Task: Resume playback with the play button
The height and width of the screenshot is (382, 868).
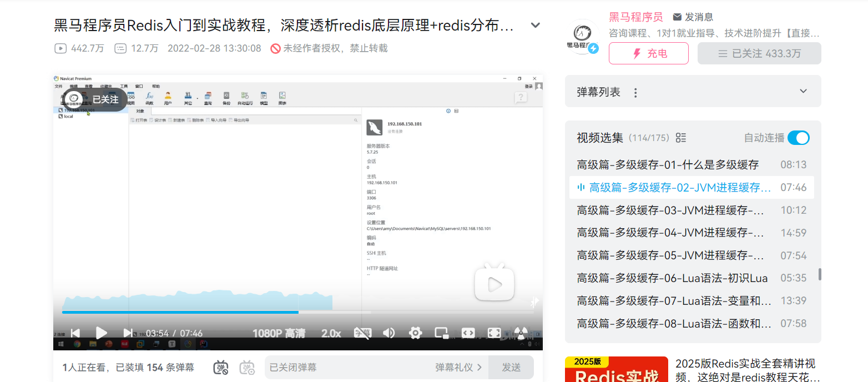Action: pos(102,333)
